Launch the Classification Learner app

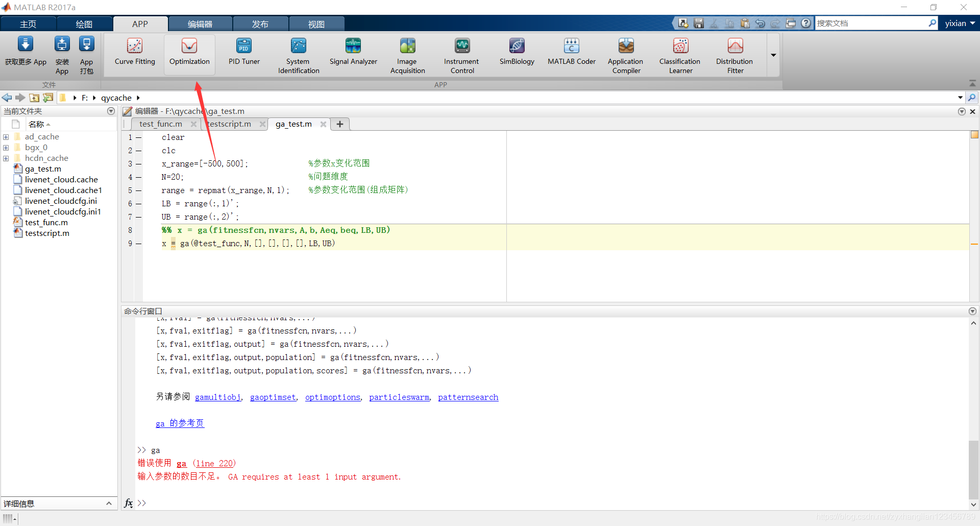680,55
